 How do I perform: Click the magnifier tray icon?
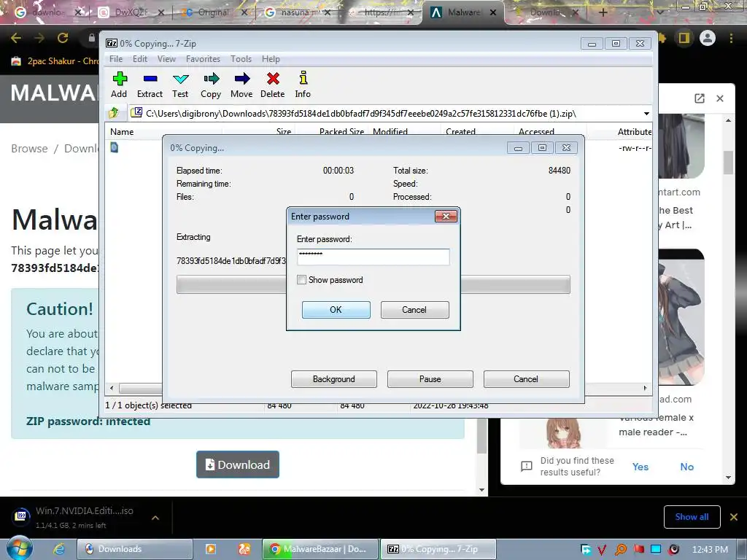coord(621,550)
